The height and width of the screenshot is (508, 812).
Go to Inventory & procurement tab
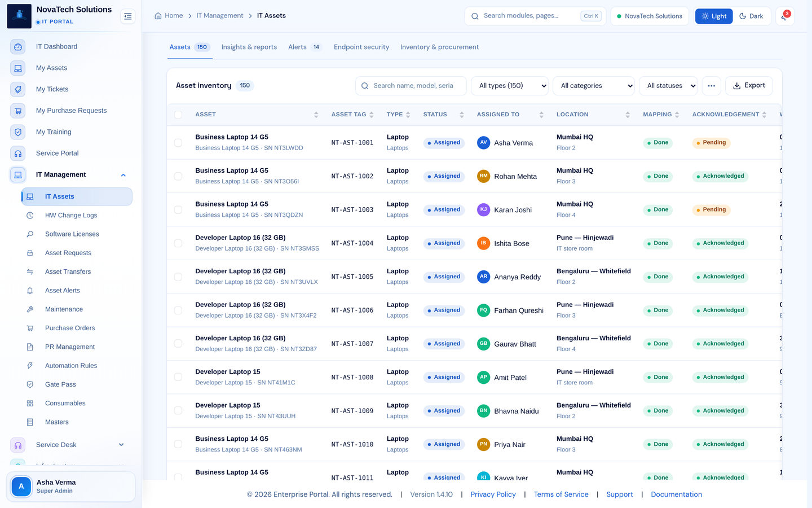click(x=440, y=47)
